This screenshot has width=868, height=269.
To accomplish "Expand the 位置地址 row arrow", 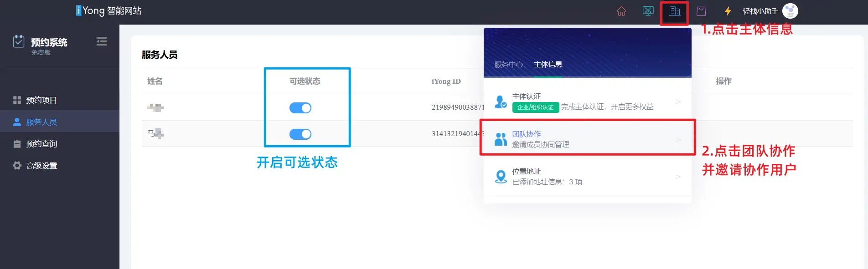I will pyautogui.click(x=678, y=177).
